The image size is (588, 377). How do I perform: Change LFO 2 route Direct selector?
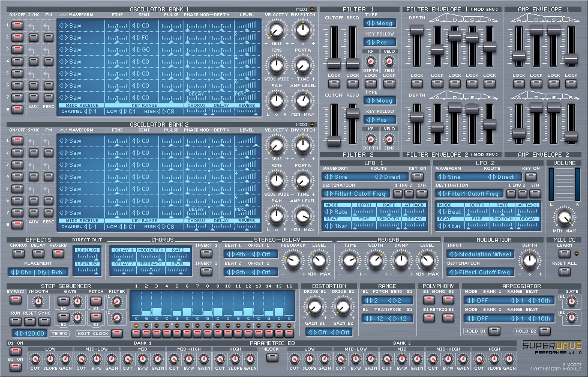(x=503, y=176)
